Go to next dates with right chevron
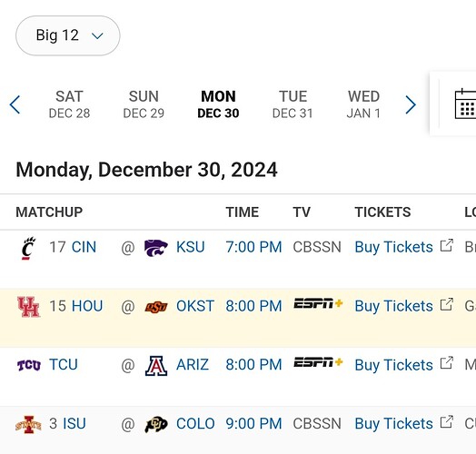476x454 pixels. (x=411, y=104)
